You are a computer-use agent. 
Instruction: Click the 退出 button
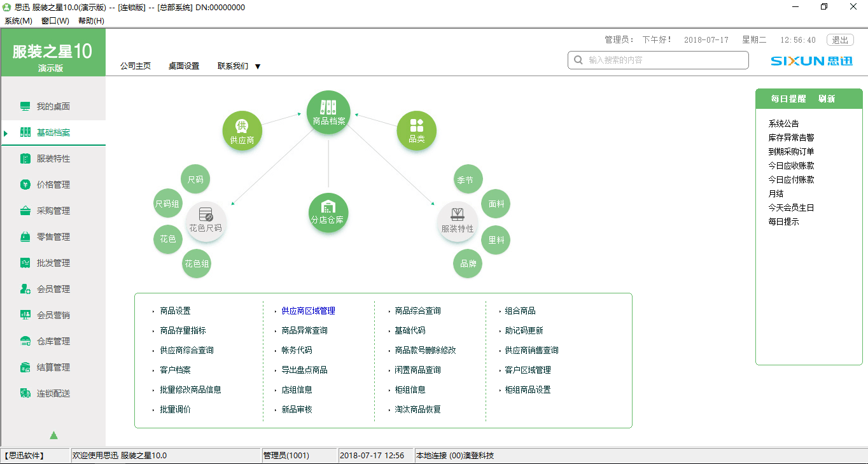[x=840, y=39]
